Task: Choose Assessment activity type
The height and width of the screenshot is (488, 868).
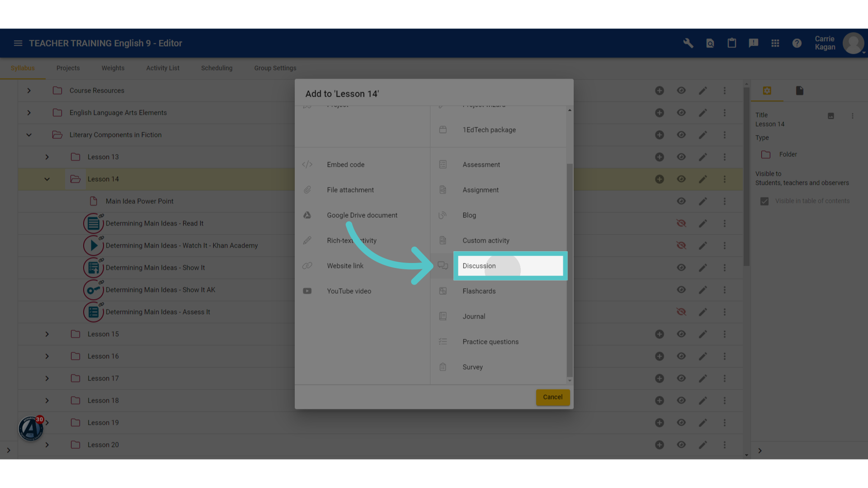Action: point(498,164)
